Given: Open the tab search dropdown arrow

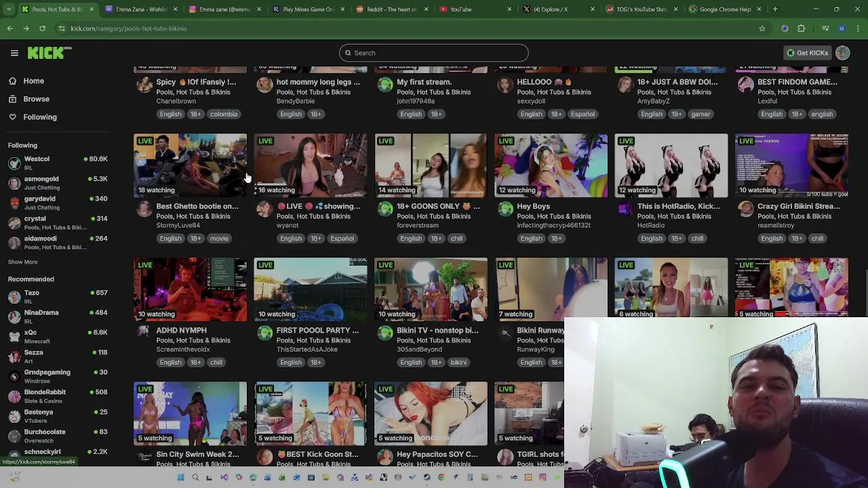Looking at the screenshot, I should [x=9, y=9].
